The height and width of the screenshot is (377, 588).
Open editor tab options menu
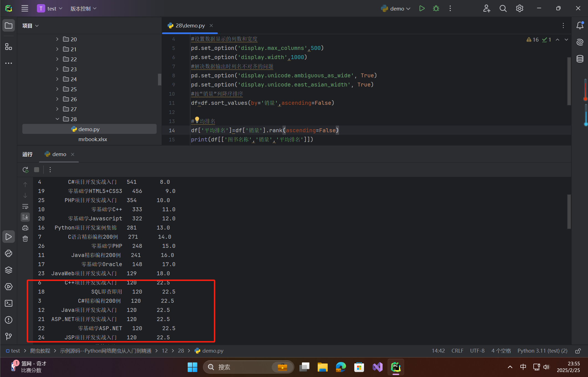563,26
